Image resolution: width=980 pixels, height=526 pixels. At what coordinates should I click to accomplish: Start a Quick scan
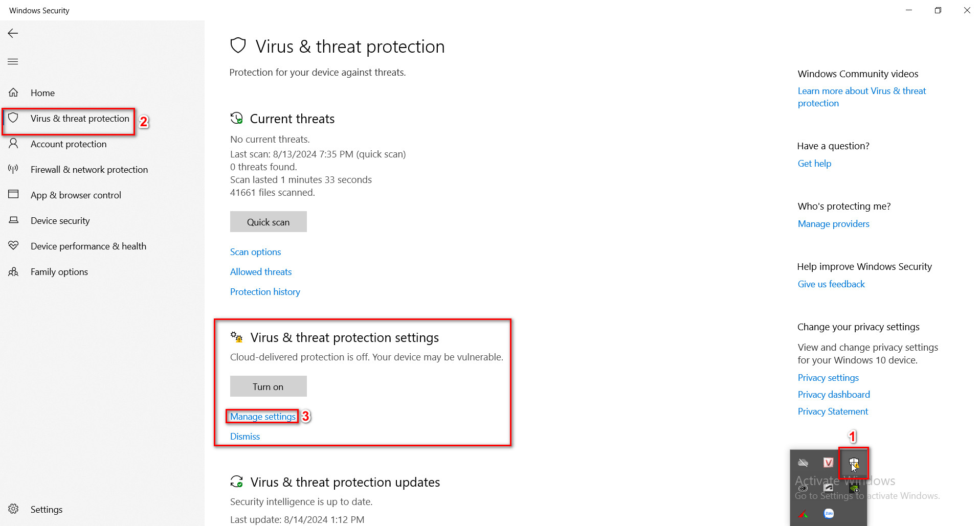point(268,222)
